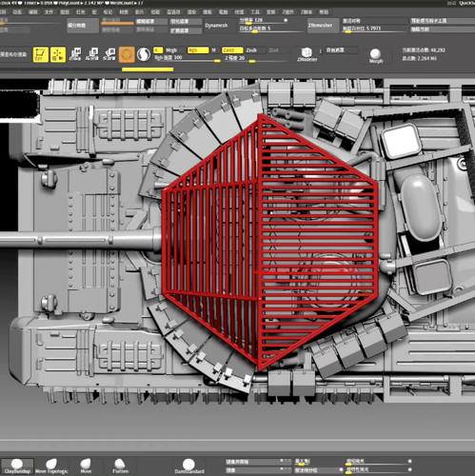475x476 pixels.
Task: Toggle the A (alpha) mode button
Action: click(x=158, y=50)
